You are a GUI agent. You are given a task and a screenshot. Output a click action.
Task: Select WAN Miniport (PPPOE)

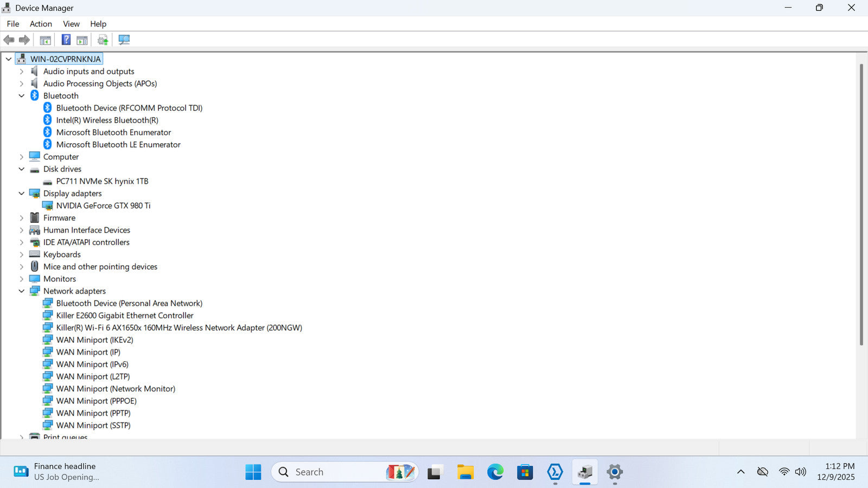[x=97, y=401]
